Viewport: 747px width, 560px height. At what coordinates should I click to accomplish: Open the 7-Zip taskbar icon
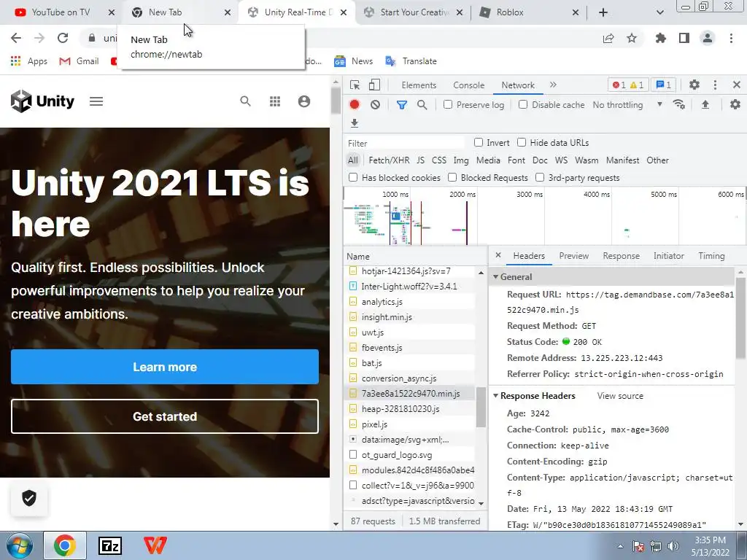pos(109,545)
